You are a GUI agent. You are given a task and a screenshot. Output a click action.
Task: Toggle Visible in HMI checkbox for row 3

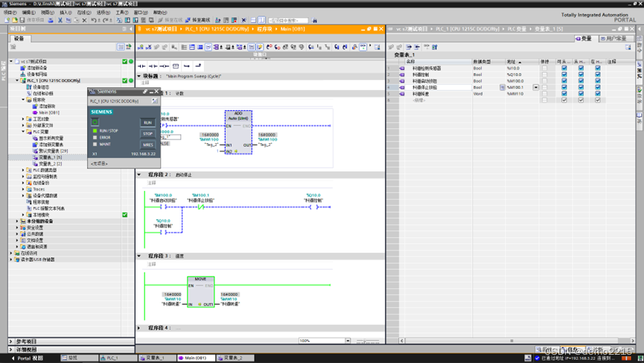(598, 81)
